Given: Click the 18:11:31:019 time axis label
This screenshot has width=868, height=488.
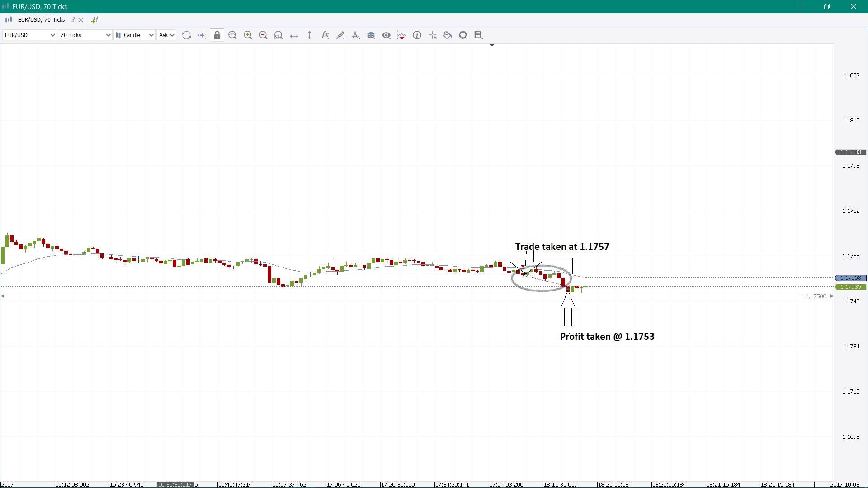Looking at the screenshot, I should tap(560, 484).
